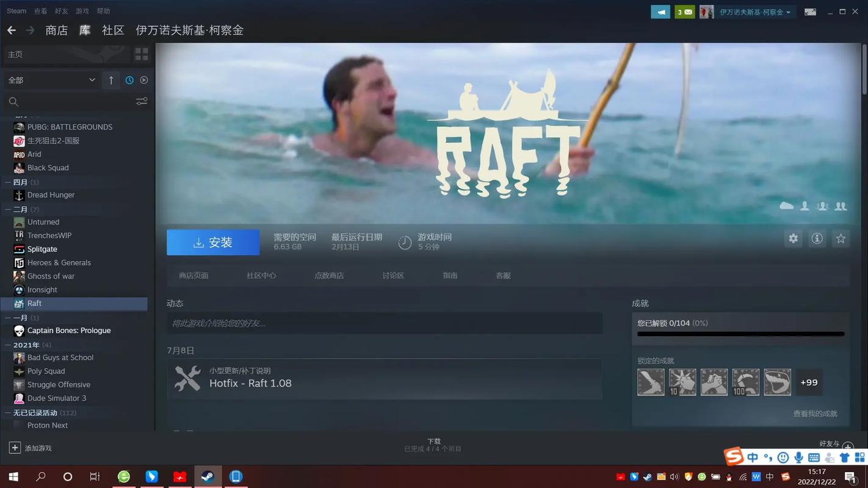Click the blue 安装 install button
Image resolution: width=868 pixels, height=488 pixels.
click(213, 242)
